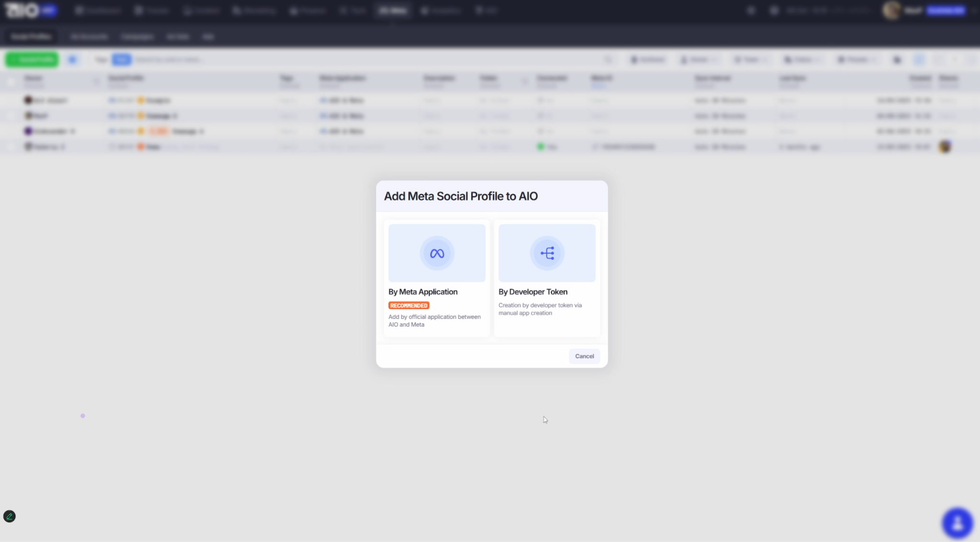
Task: Click the green add profile button
Action: (x=32, y=60)
